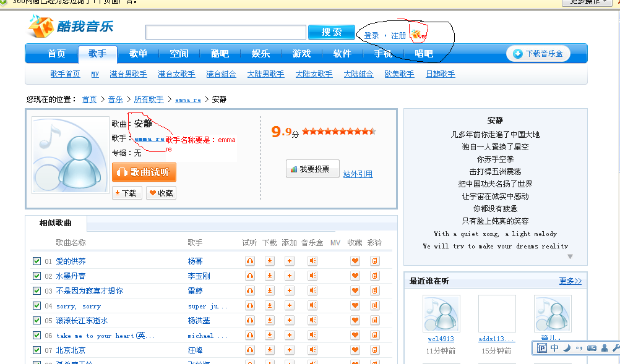Deselect checkbox for 05 滚滚长江东逝水
Screen dimensions: 620x364
point(37,320)
